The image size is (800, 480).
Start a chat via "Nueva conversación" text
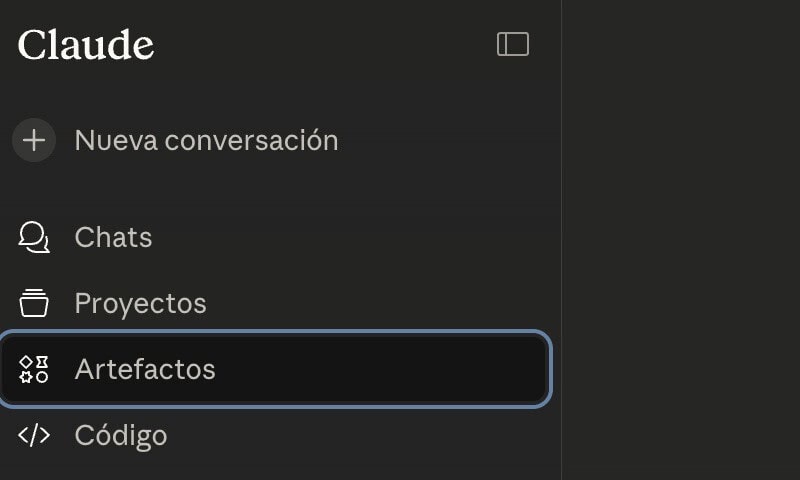206,140
